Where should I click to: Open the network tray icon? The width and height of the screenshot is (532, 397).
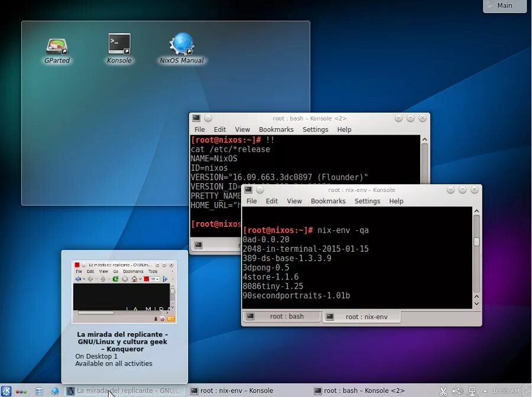pos(472,391)
